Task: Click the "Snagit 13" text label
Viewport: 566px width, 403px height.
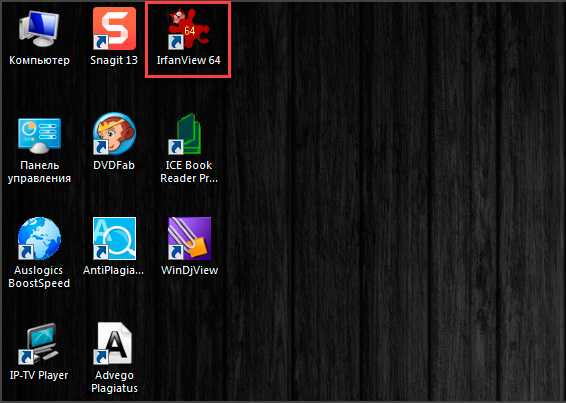Action: 114,60
